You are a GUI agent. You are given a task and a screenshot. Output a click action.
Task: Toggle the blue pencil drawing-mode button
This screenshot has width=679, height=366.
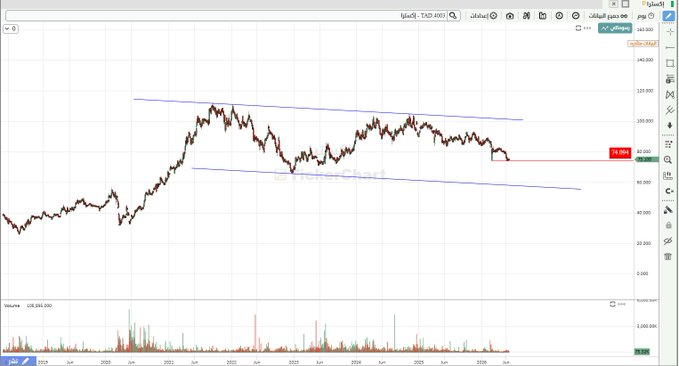click(x=669, y=16)
